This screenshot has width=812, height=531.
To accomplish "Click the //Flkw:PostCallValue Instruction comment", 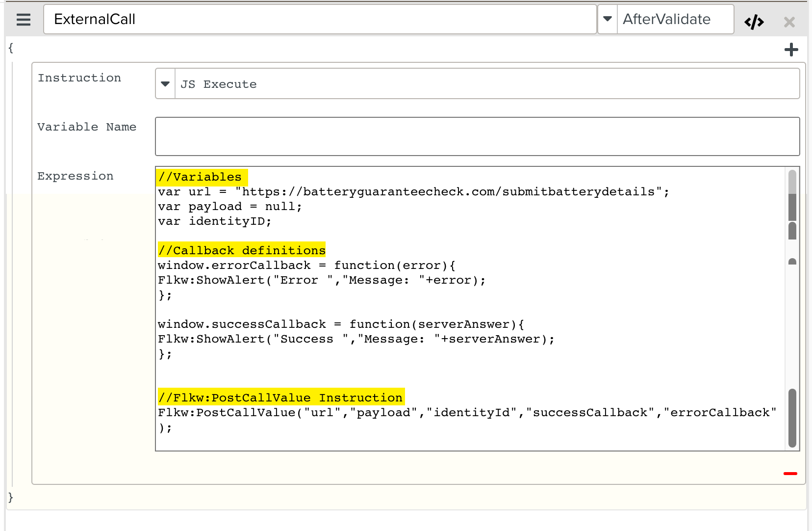I will click(280, 398).
